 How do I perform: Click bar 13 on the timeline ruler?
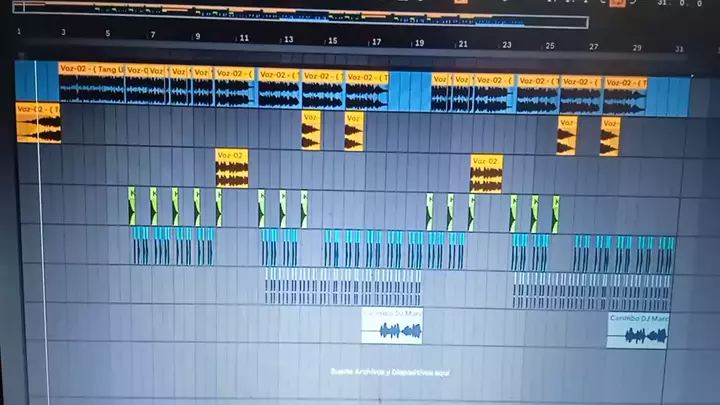(288, 39)
